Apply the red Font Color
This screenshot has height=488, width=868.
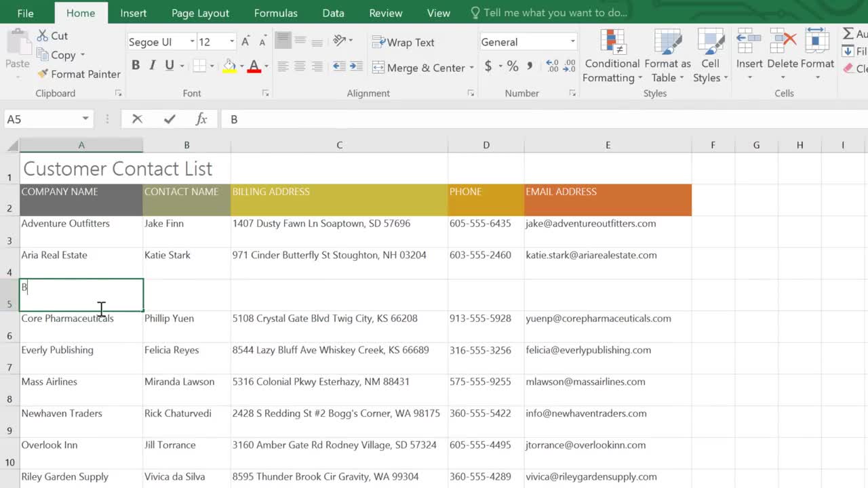click(x=254, y=66)
